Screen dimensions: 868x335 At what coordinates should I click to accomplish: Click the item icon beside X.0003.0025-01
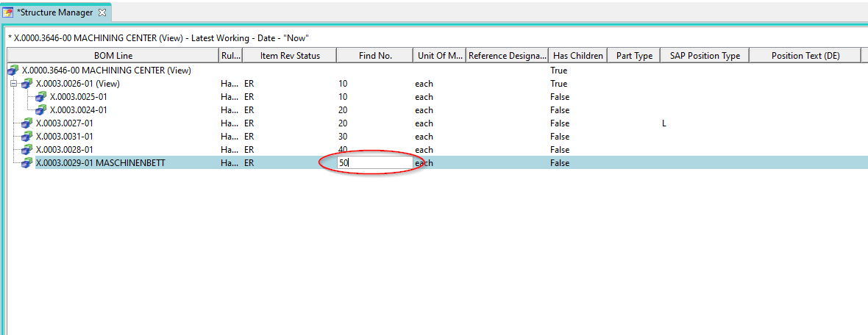click(41, 97)
